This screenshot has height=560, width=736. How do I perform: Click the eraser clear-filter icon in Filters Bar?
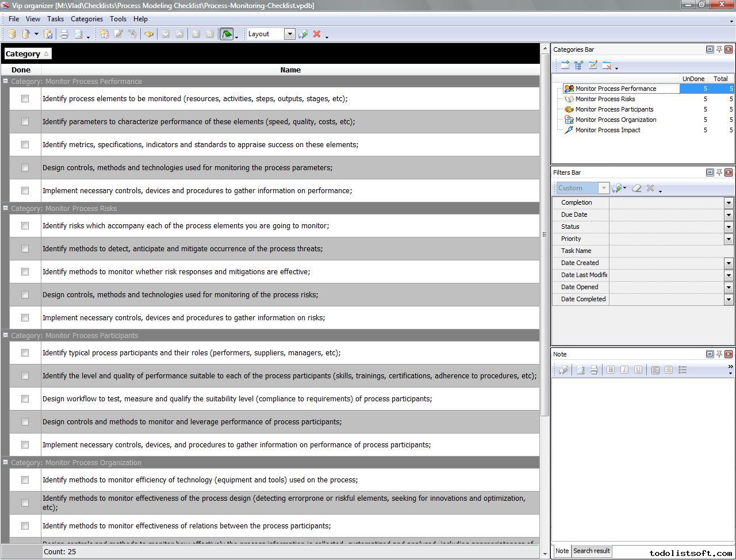point(637,188)
